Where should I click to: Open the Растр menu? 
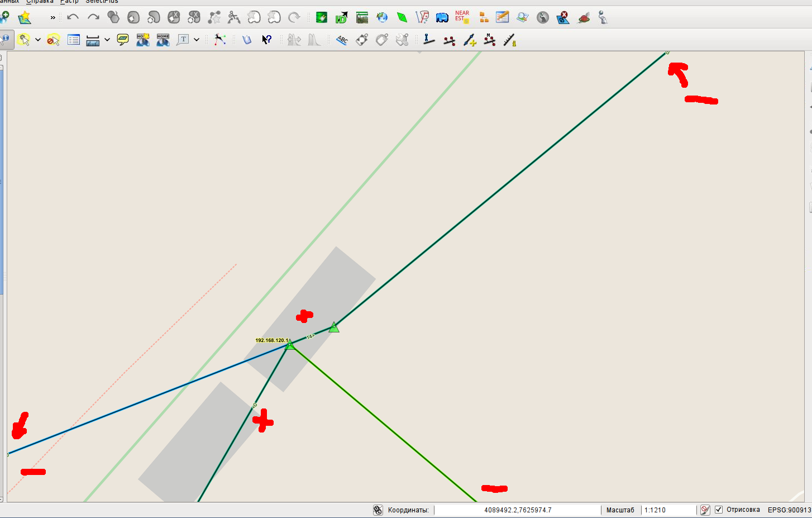[x=69, y=2]
